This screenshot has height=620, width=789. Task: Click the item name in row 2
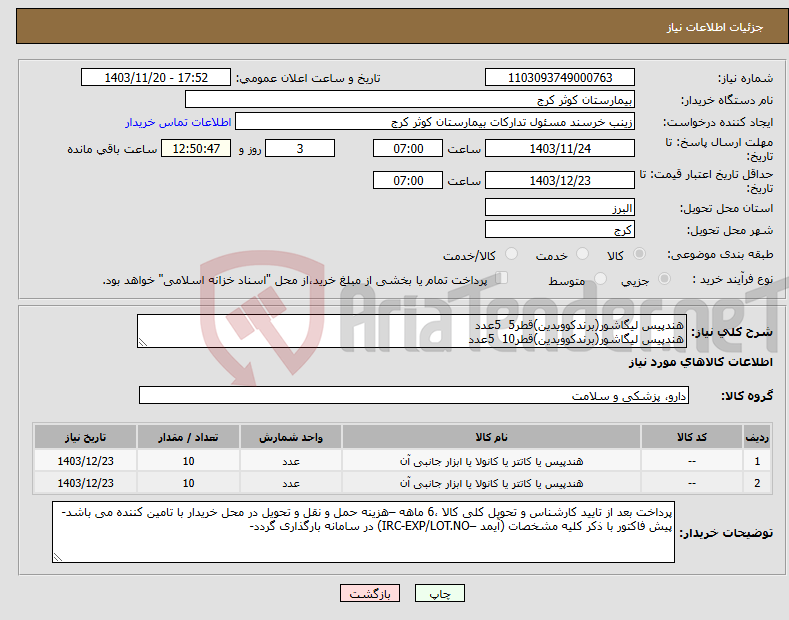(x=491, y=483)
